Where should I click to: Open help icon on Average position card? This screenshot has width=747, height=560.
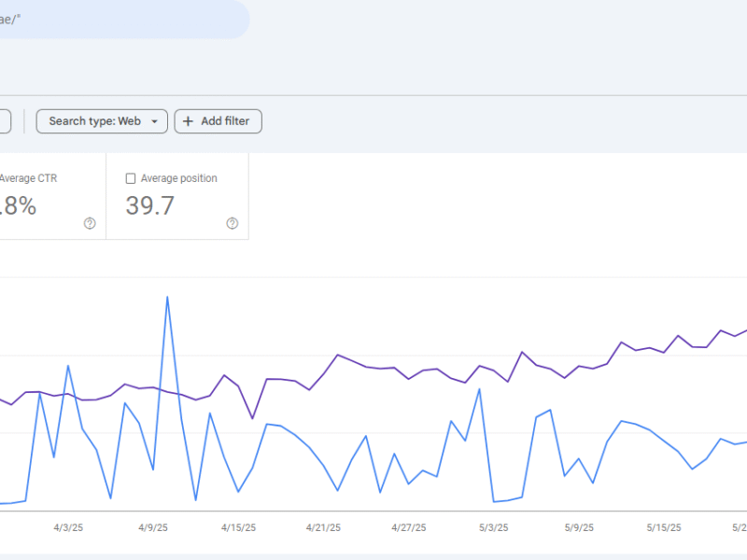click(x=232, y=223)
